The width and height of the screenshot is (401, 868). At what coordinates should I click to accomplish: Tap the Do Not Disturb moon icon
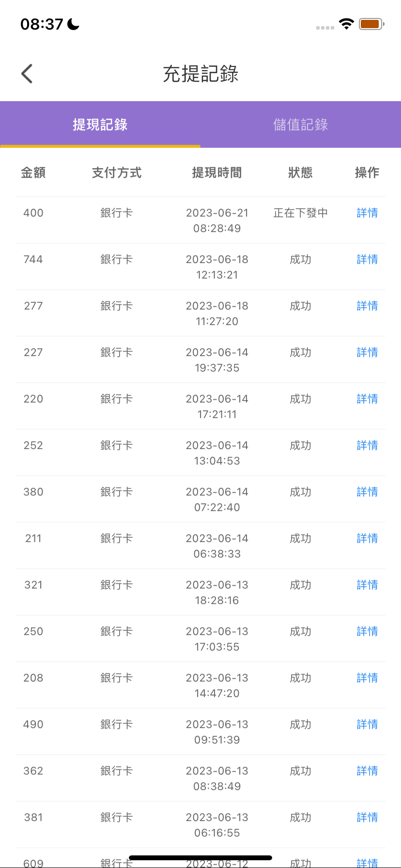click(x=74, y=24)
